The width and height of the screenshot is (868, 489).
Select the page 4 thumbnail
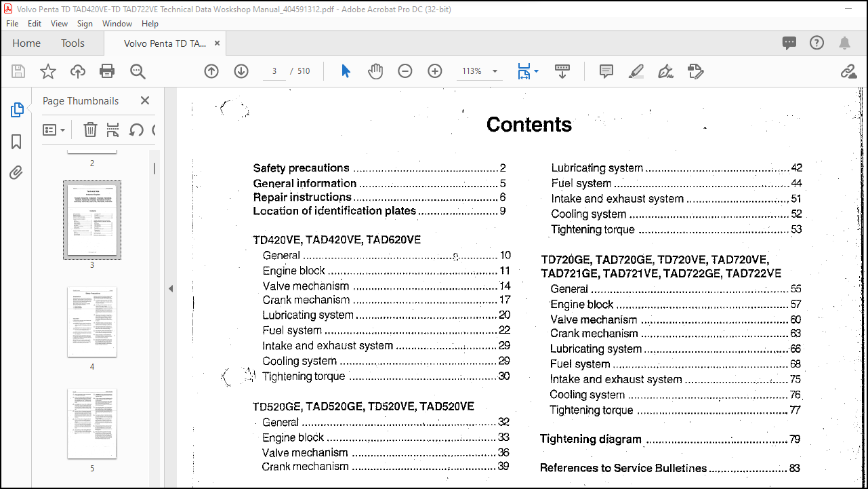(92, 322)
